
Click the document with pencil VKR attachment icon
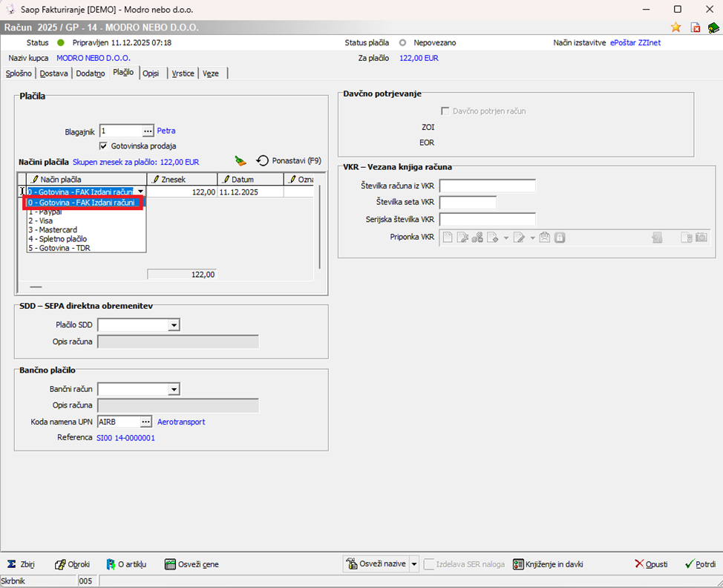coord(519,237)
